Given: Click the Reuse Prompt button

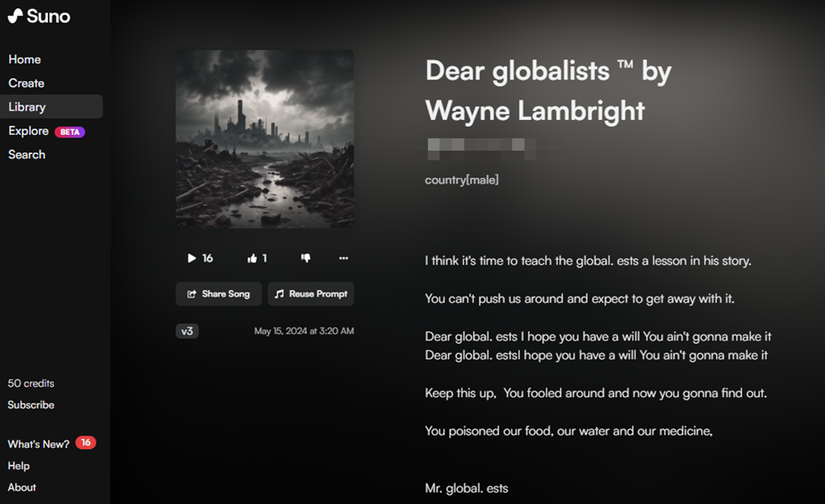Looking at the screenshot, I should coord(311,294).
